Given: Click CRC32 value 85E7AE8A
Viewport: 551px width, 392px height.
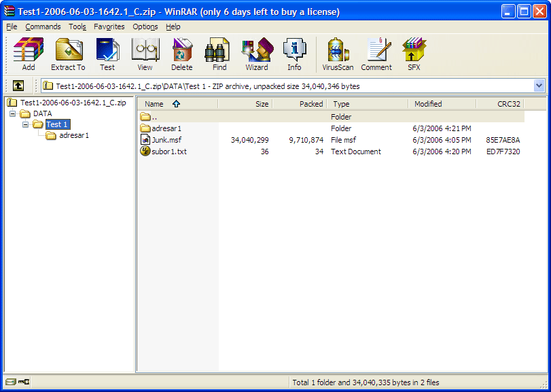Looking at the screenshot, I should (503, 140).
